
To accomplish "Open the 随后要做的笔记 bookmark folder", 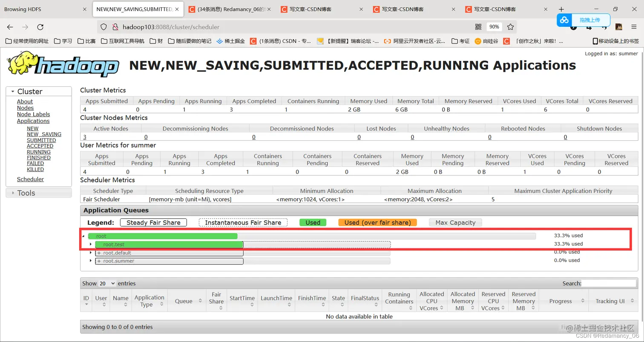I will click(190, 41).
